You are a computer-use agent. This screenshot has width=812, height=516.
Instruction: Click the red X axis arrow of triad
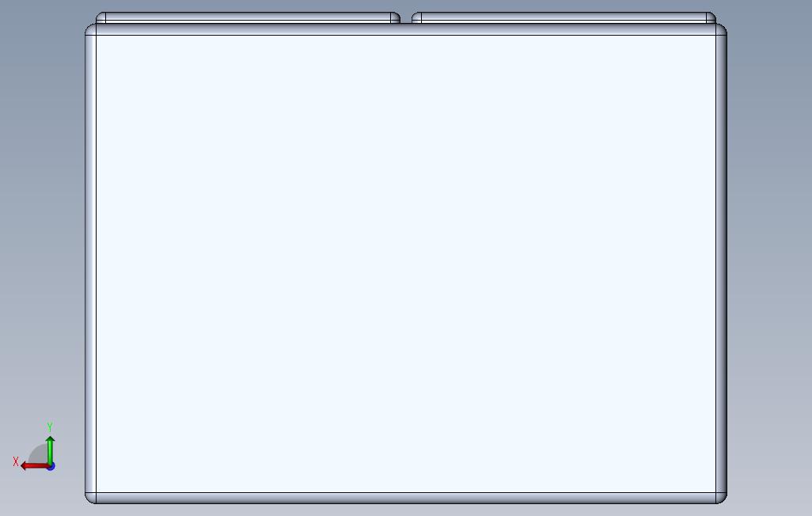pyautogui.click(x=34, y=466)
